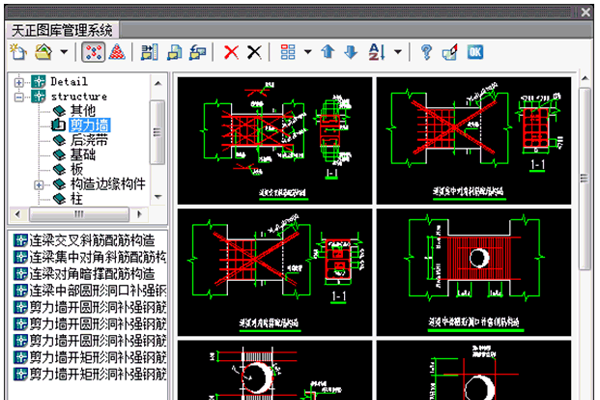The width and height of the screenshot is (600, 400).
Task: Click the Detail node library icon
Action: [38, 82]
